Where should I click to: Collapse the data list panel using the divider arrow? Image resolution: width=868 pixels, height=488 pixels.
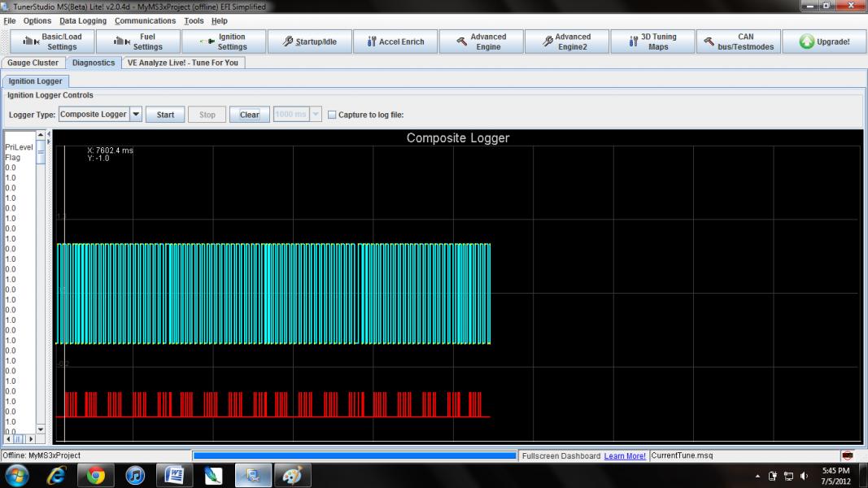coord(47,134)
